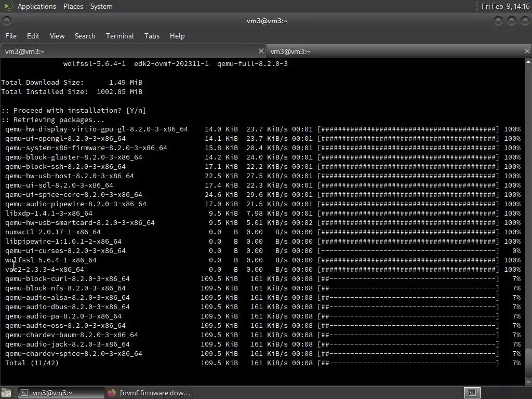Click the terminal scrollbar up arrow
Image resolution: width=532 pixels, height=399 pixels.
[x=528, y=62]
